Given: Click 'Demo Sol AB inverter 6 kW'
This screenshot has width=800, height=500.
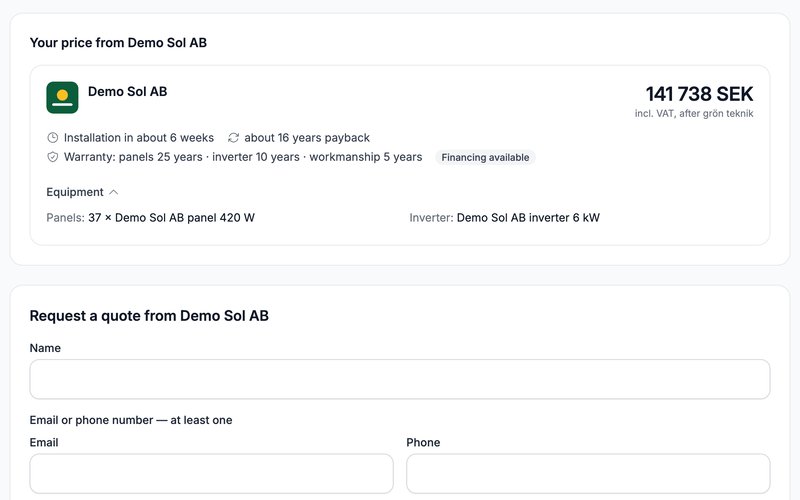Looking at the screenshot, I should click(x=528, y=218).
